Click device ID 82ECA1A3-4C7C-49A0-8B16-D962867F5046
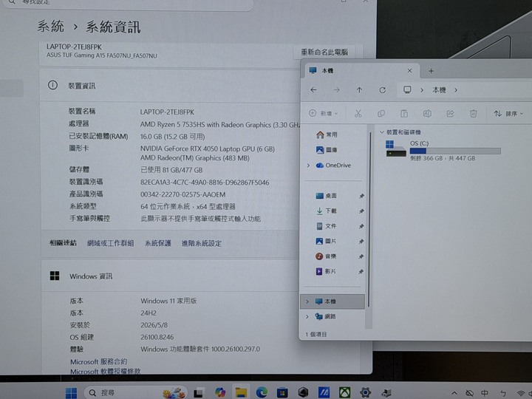Image resolution: width=532 pixels, height=399 pixels. (x=205, y=183)
